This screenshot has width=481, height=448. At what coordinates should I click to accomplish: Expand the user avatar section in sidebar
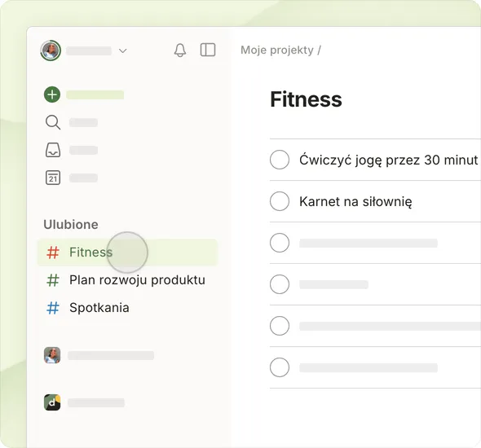pyautogui.click(x=52, y=355)
